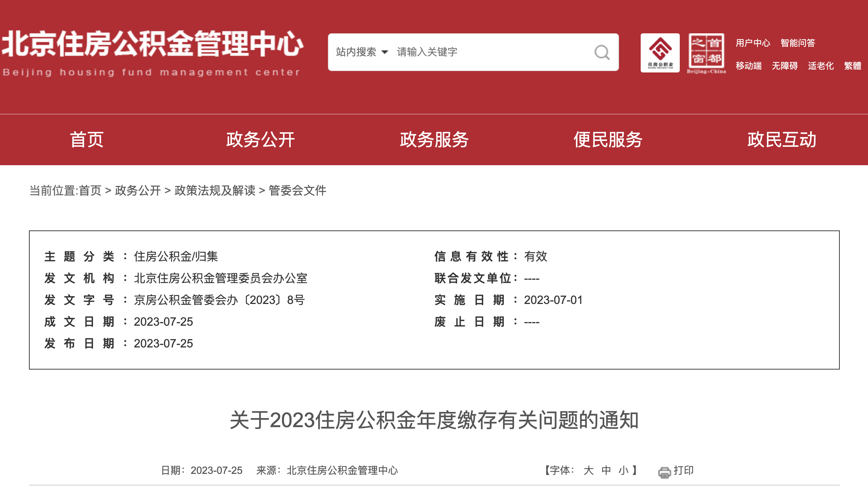Open the 政务公开 breadcrumb dropdown path
The width and height of the screenshot is (868, 492).
click(x=137, y=190)
